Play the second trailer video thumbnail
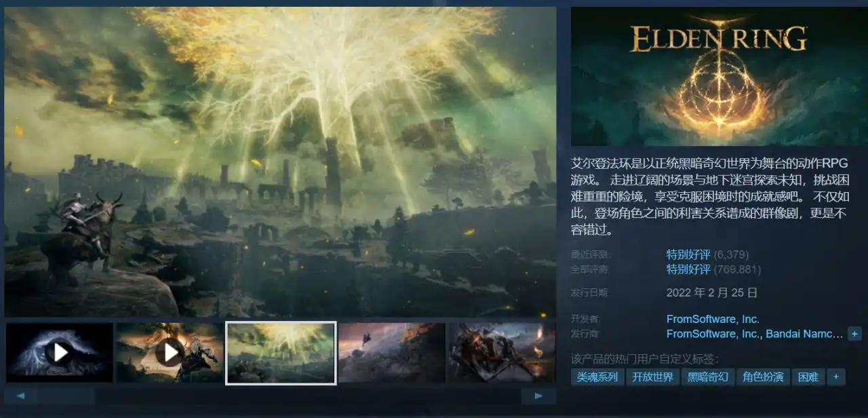This screenshot has width=868, height=418. [170, 352]
